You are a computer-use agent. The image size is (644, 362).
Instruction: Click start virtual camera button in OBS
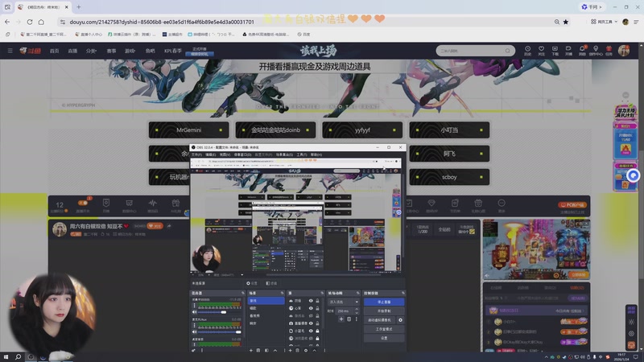pyautogui.click(x=379, y=320)
